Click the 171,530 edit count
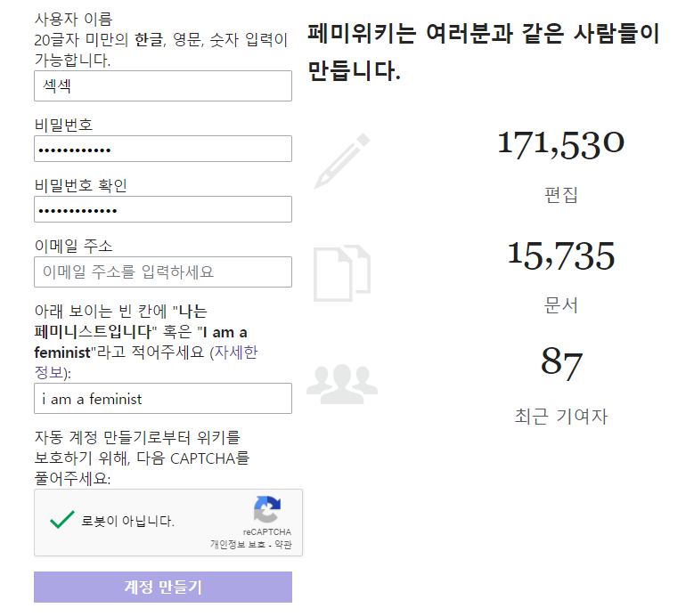Image resolution: width=694 pixels, height=616 pixels. coord(560,144)
